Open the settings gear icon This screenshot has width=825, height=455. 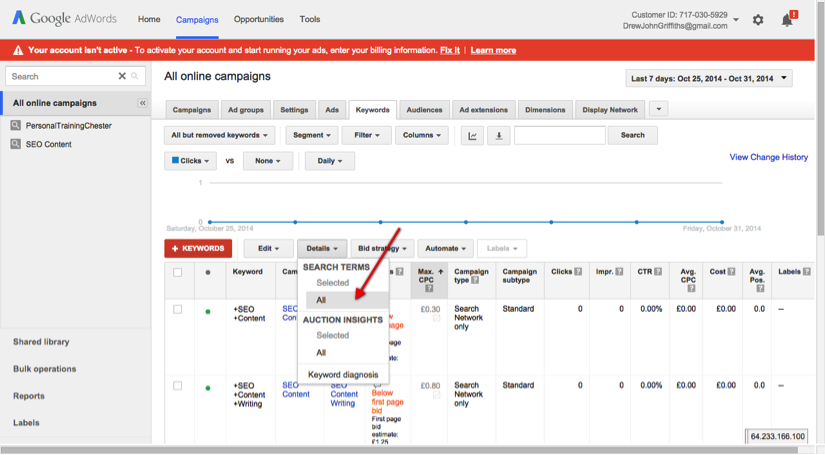(x=758, y=20)
